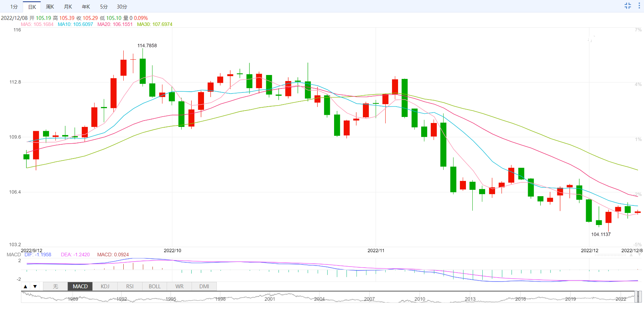
Task: Click the DEA: -1.2420 value
Action: pyautogui.click(x=75, y=255)
